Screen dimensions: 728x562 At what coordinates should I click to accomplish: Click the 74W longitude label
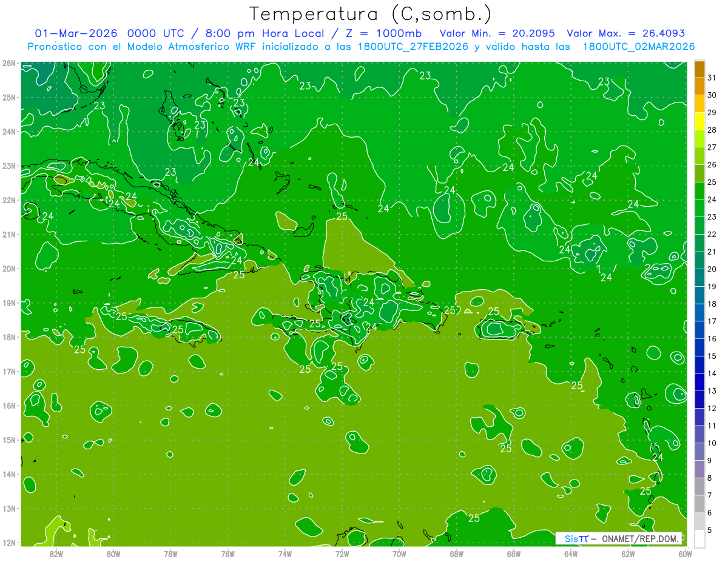(285, 554)
